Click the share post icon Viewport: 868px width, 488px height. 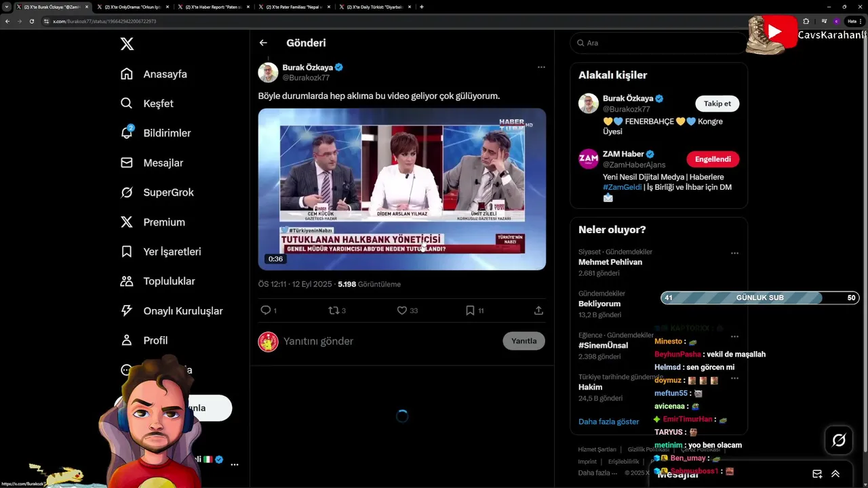(538, 310)
